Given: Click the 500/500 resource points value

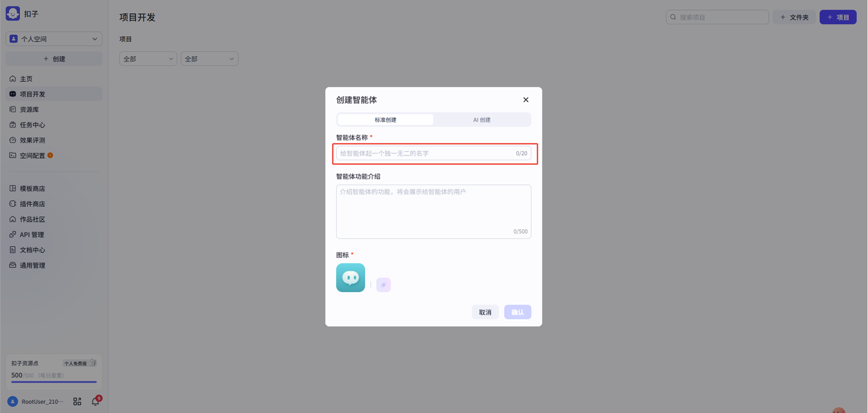Looking at the screenshot, I should [22, 375].
